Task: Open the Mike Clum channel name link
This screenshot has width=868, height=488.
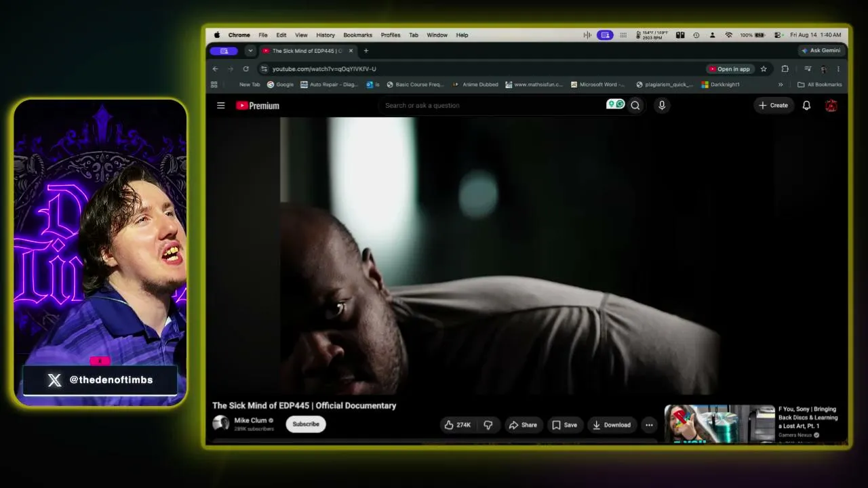Action: pos(250,420)
